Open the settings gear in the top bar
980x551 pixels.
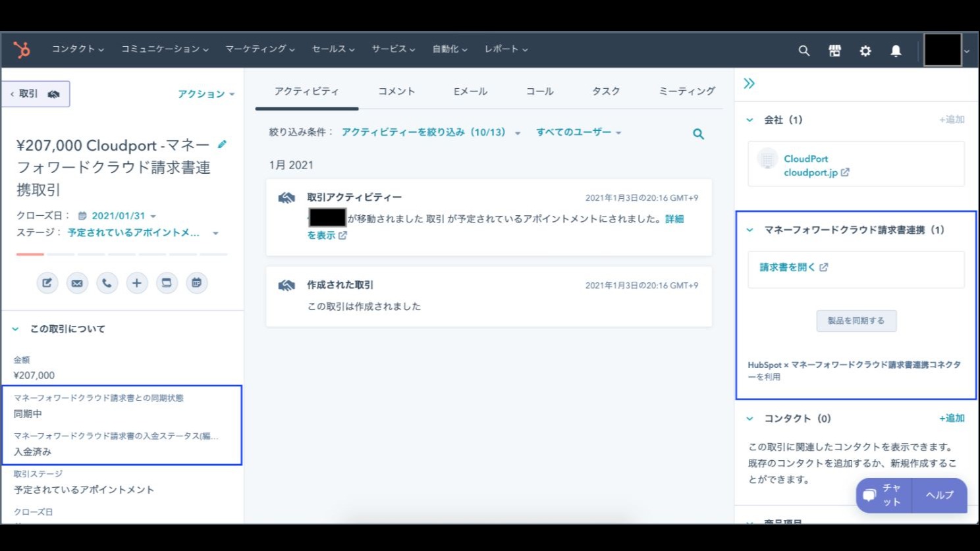point(865,50)
